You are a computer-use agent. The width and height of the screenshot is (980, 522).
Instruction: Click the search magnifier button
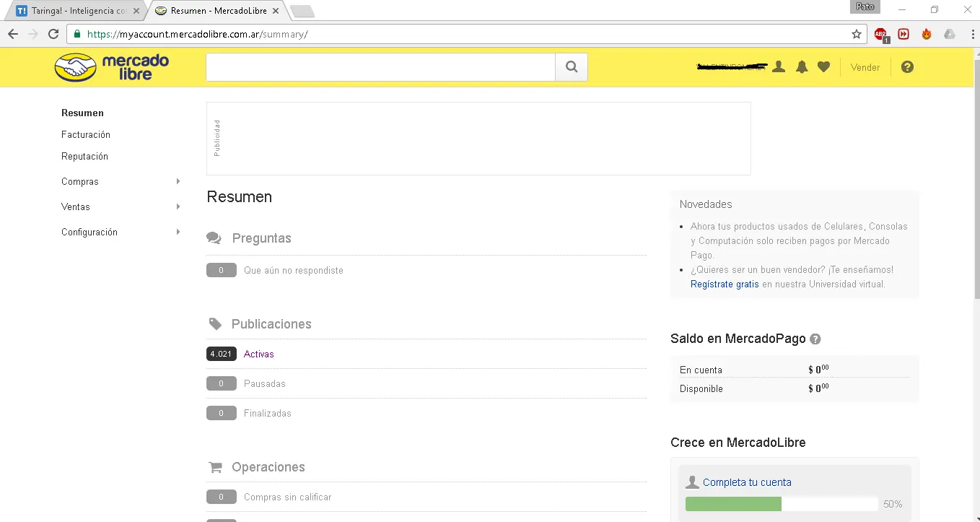coord(572,67)
